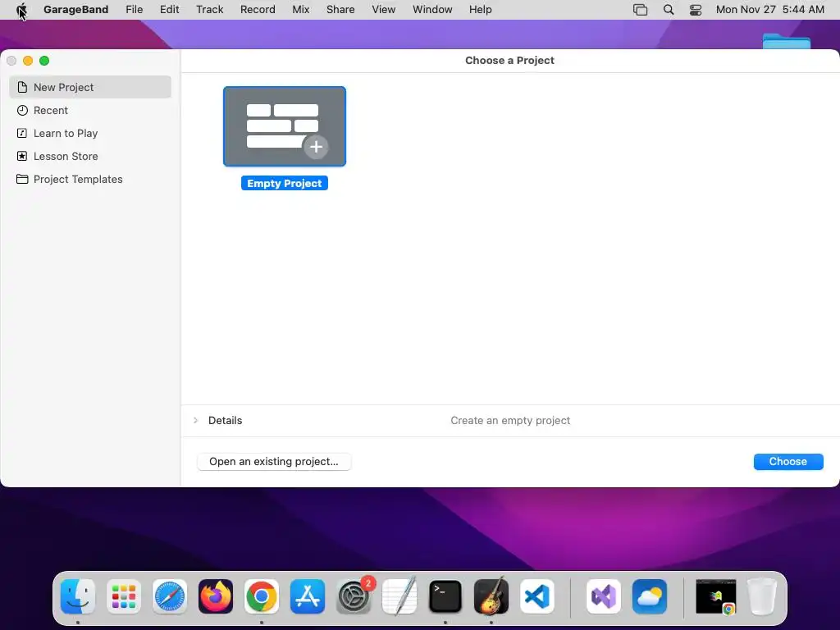Image resolution: width=840 pixels, height=630 pixels.
Task: Open the desktop folder behind the window
Action: (x=787, y=41)
